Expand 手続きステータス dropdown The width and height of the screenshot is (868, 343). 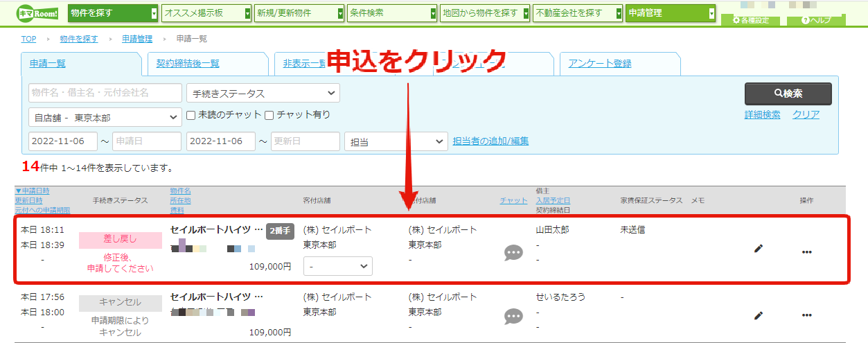point(263,93)
